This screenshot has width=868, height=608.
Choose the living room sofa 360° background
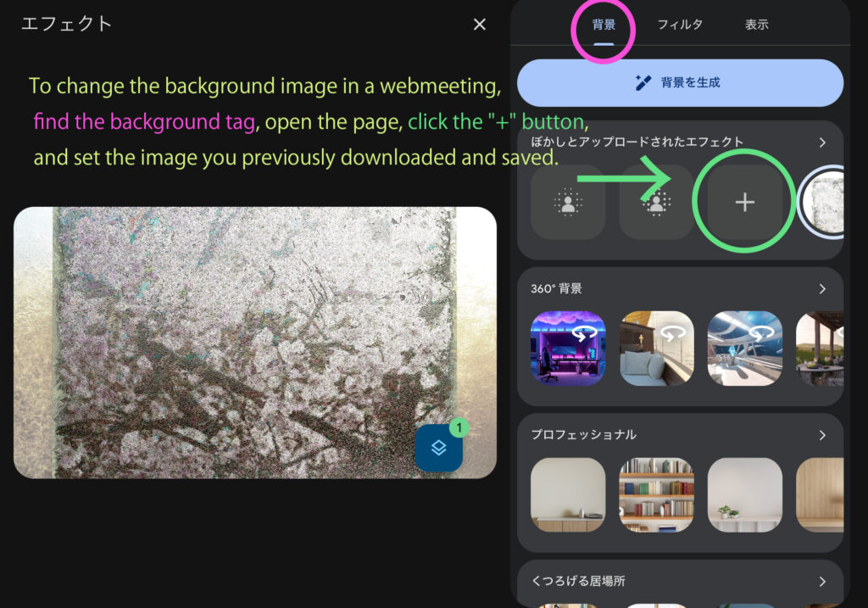tap(656, 348)
